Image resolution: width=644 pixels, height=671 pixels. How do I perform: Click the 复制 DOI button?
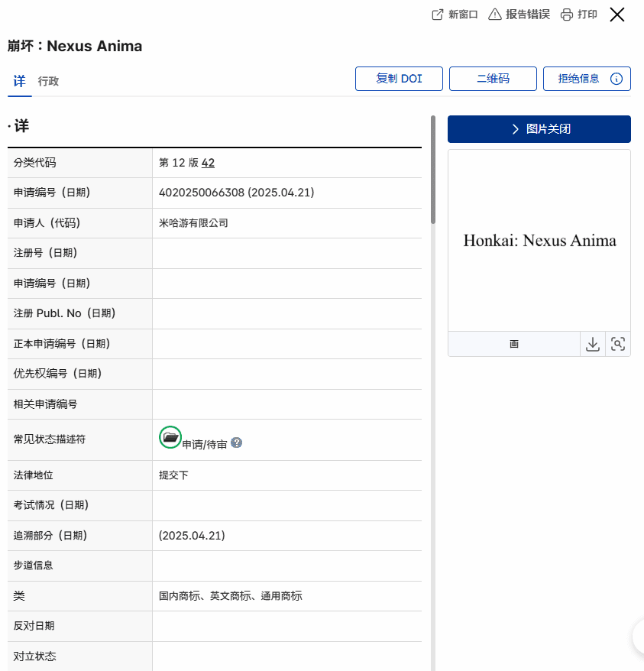coord(399,78)
